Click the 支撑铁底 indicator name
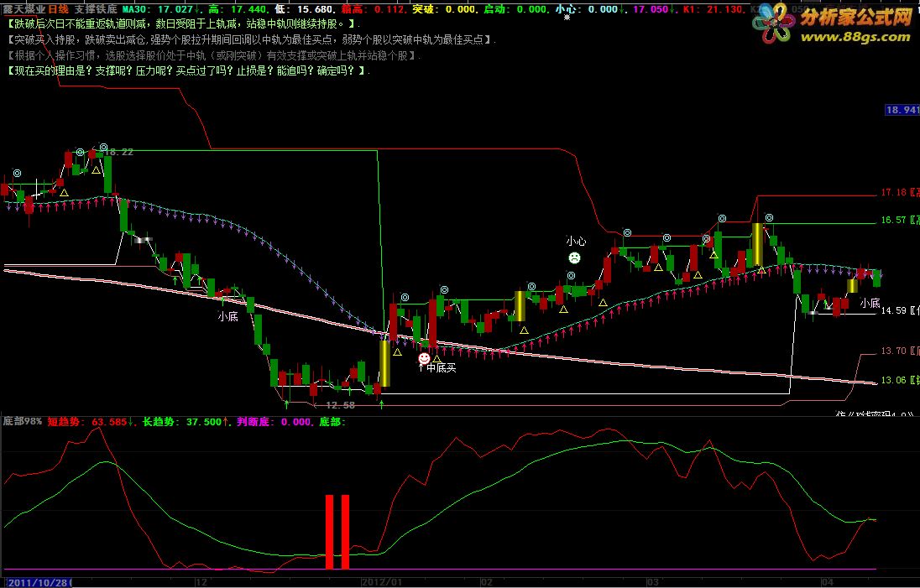 (x=95, y=9)
